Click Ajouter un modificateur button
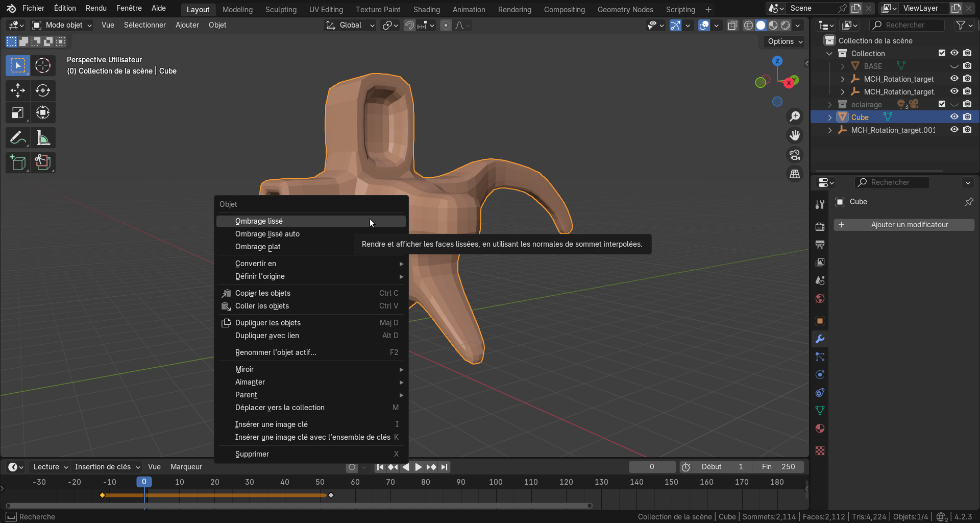Screen dimensions: 980x523 pyautogui.click(x=904, y=225)
